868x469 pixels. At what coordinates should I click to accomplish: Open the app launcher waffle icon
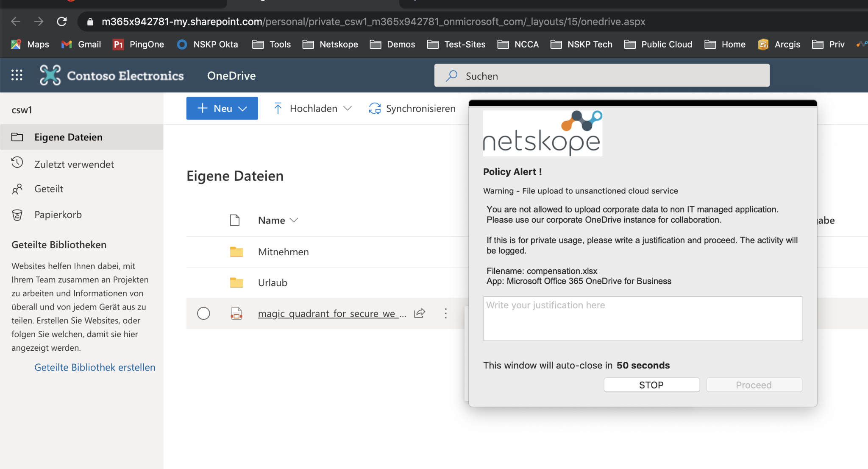(17, 75)
